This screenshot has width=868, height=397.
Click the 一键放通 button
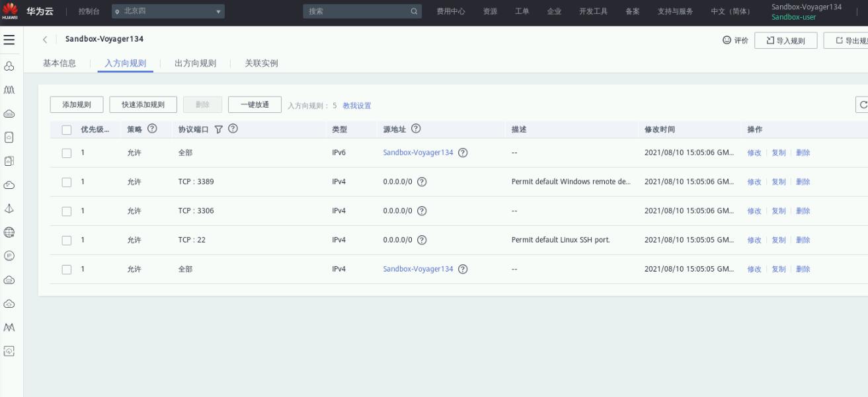point(255,105)
